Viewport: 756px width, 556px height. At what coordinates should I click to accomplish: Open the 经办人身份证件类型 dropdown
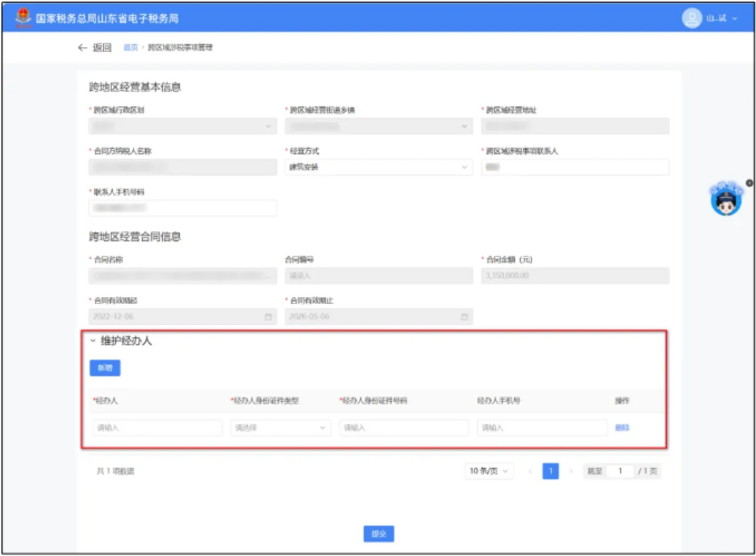pyautogui.click(x=280, y=428)
